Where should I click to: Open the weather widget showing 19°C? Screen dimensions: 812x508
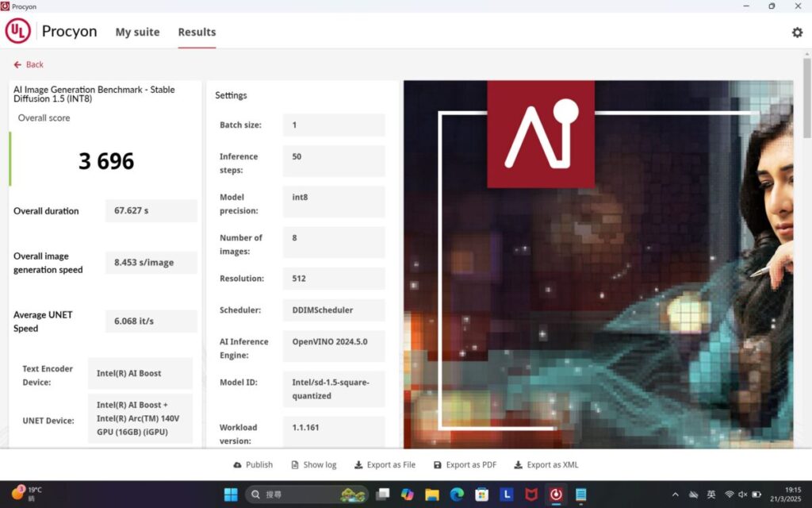point(27,494)
